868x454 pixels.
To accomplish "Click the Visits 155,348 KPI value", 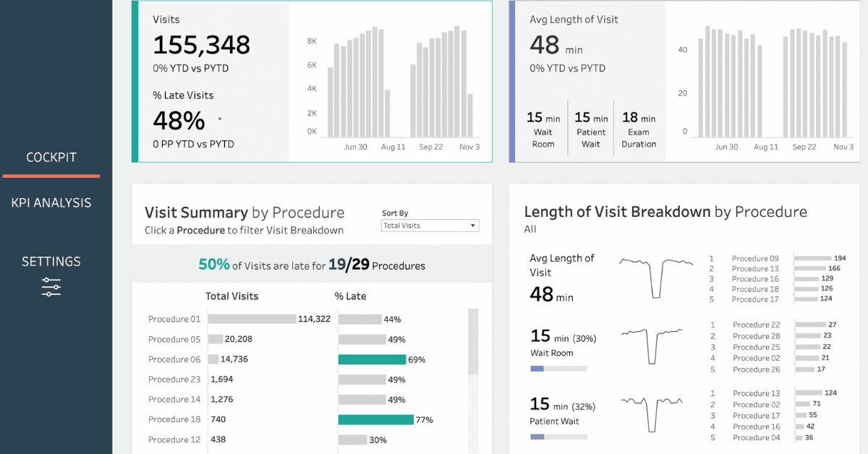I will (x=201, y=45).
